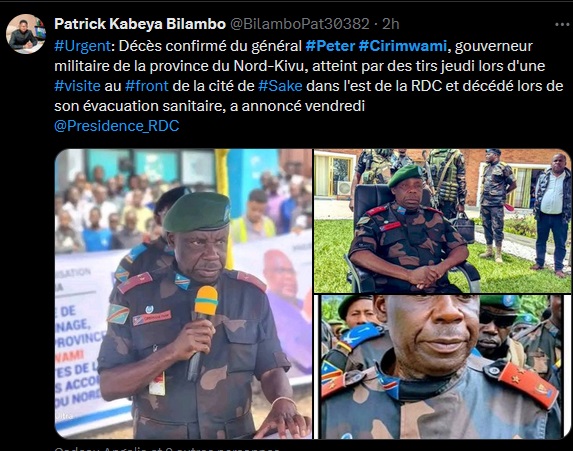Click the partially visible tagged people line below photos
The height and width of the screenshot is (451, 573).
click(x=166, y=448)
